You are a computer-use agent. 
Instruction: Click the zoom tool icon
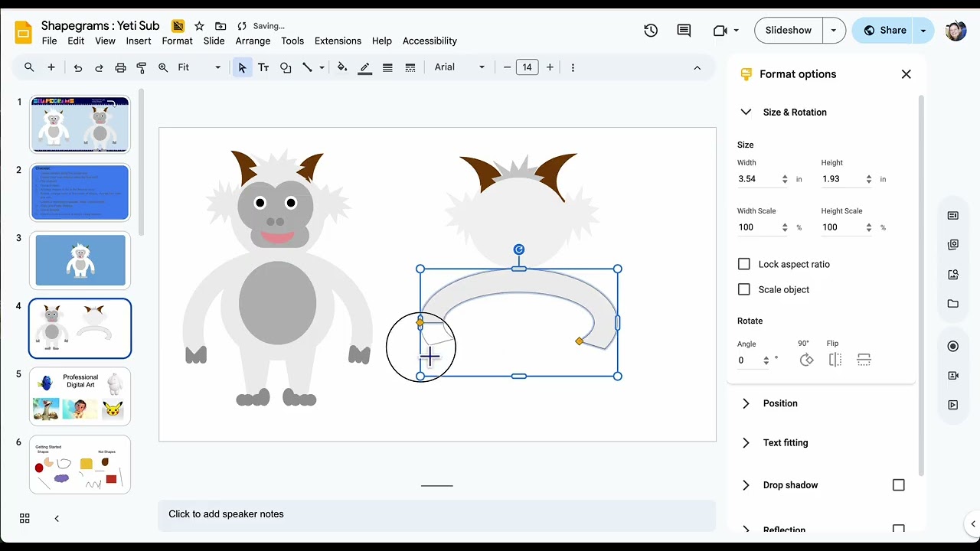point(163,67)
